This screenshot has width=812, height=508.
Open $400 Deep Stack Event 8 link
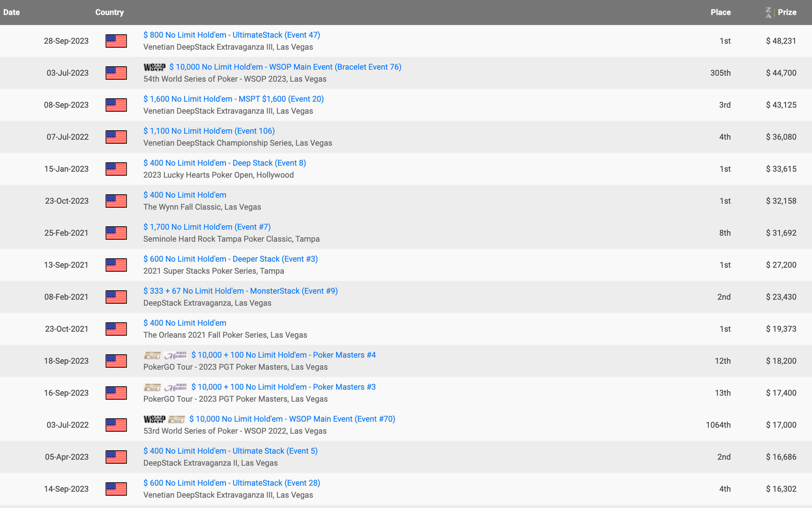pos(224,163)
